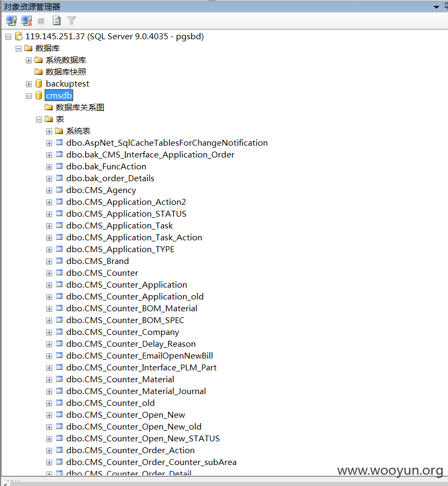Image resolution: width=448 pixels, height=486 pixels.
Task: Click table icon of dbo.CMS_Agency
Action: point(59,190)
